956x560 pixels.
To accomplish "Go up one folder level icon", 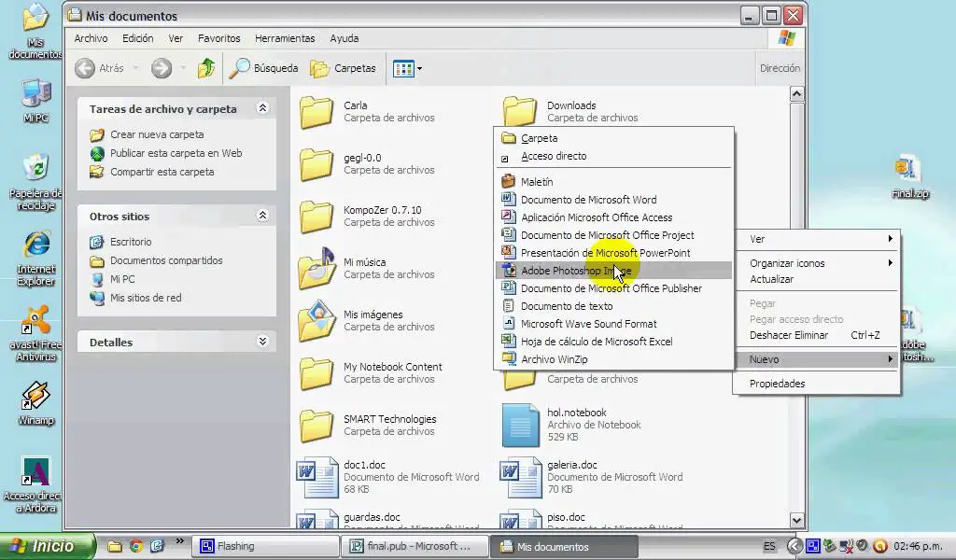I will (x=206, y=68).
